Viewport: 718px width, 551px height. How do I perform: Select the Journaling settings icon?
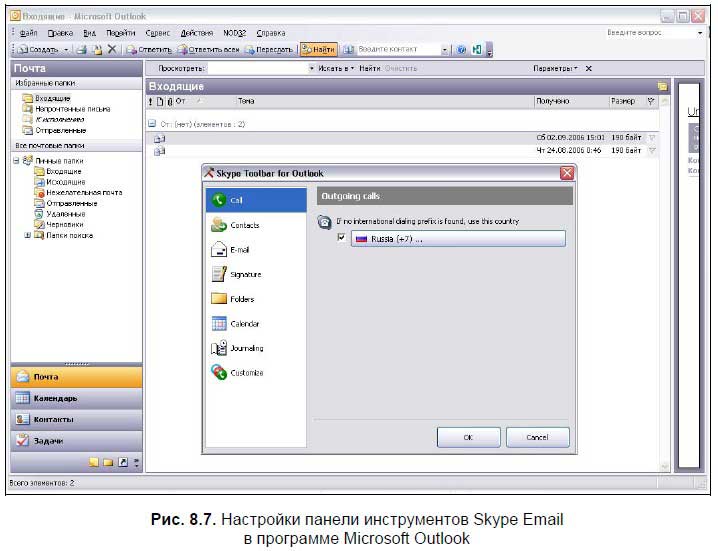pos(220,348)
